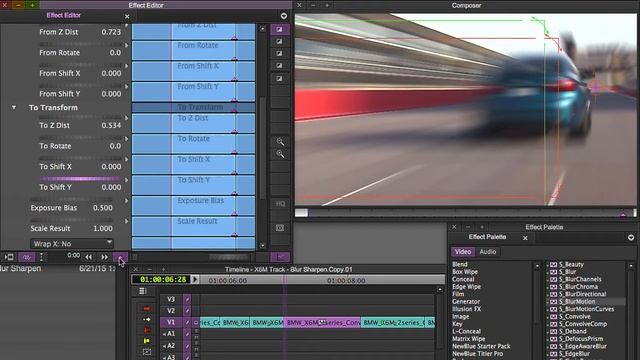Select the Blend effect category
Screen dimensions: 640x360
point(460,264)
